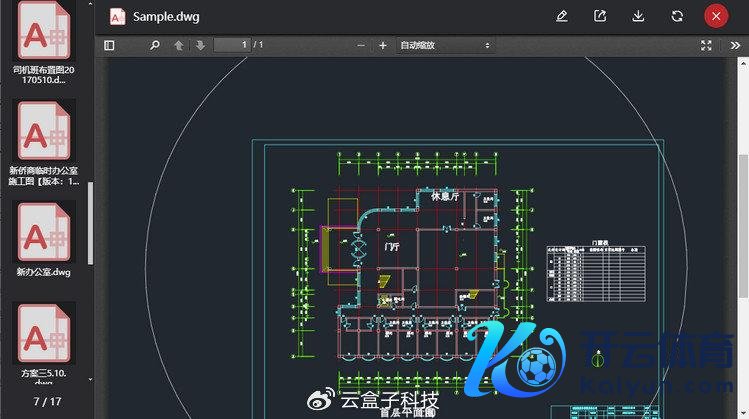
Task: Open the file in external window icon
Action: click(x=600, y=16)
